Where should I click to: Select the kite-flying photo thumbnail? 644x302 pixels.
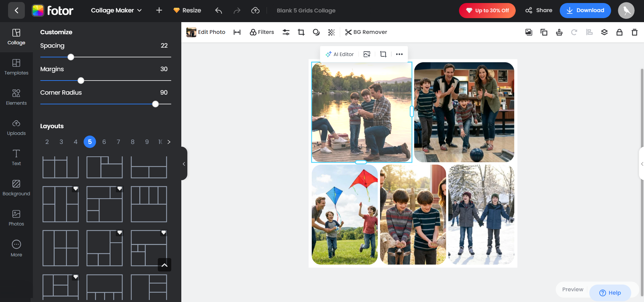[344, 215]
